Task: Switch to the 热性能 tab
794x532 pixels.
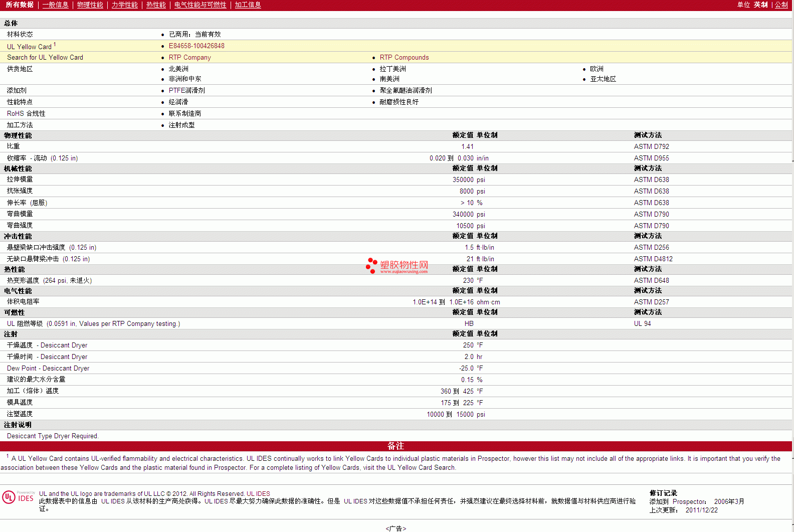Action: (156, 5)
